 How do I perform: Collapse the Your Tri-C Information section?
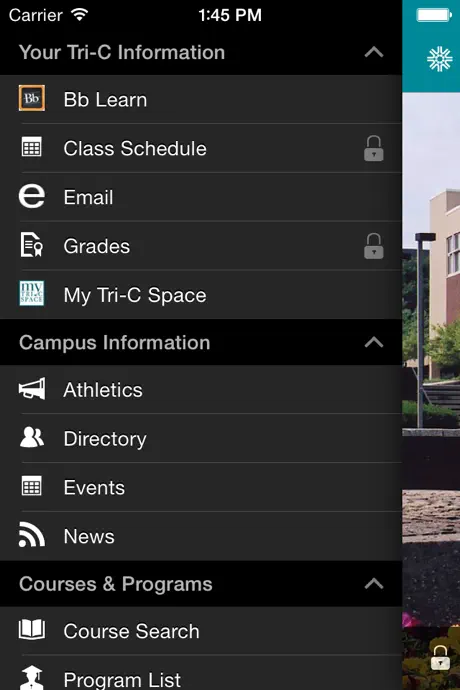[374, 52]
